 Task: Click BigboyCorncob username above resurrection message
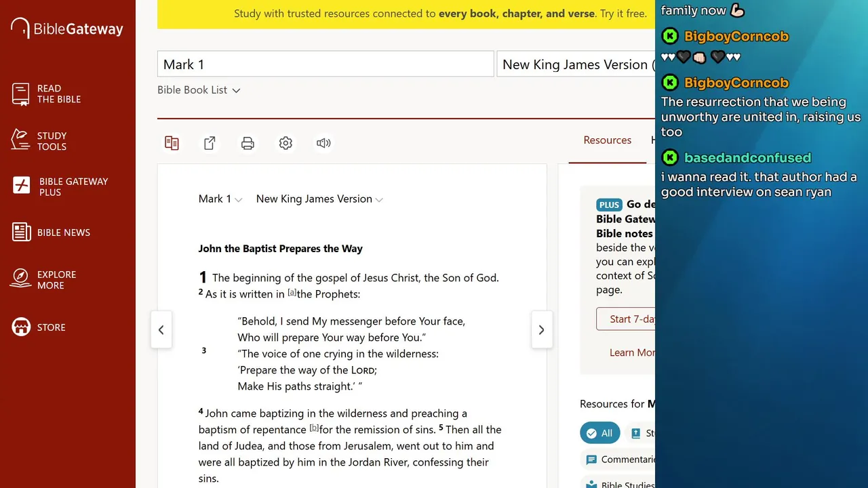click(x=736, y=83)
